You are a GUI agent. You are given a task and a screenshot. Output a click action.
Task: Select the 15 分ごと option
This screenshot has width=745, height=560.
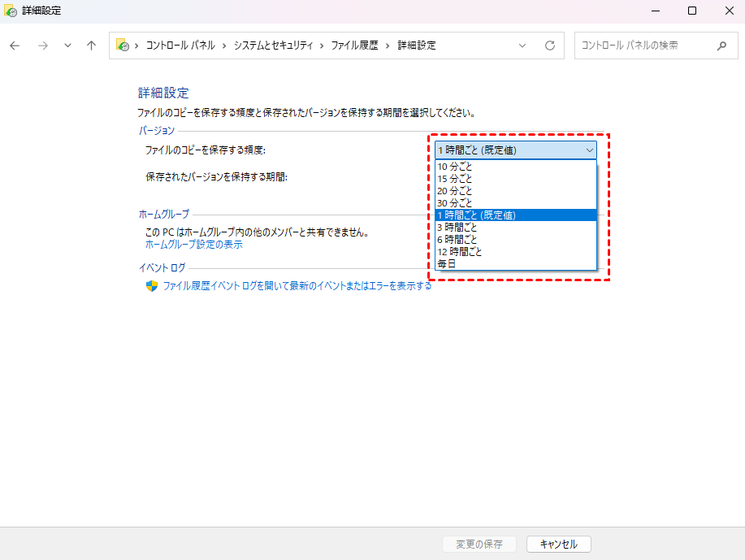click(455, 178)
